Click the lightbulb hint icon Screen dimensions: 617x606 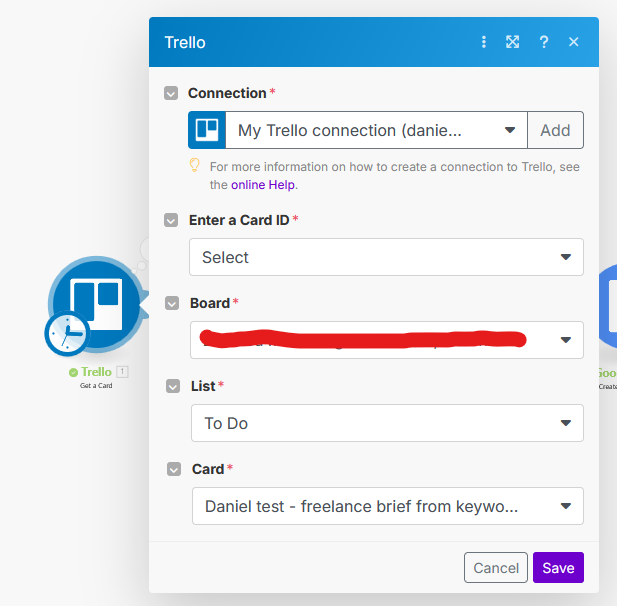click(x=194, y=165)
